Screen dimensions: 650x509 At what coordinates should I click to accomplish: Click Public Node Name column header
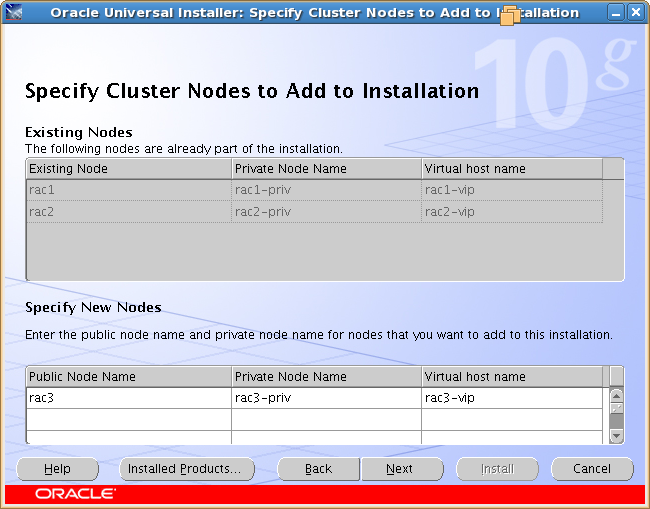coord(129,376)
